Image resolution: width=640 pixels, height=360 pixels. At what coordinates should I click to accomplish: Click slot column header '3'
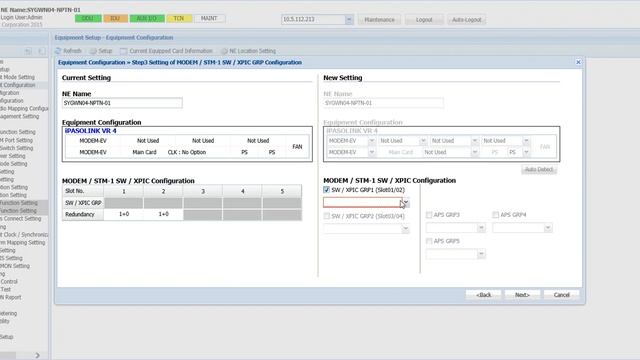pos(203,191)
